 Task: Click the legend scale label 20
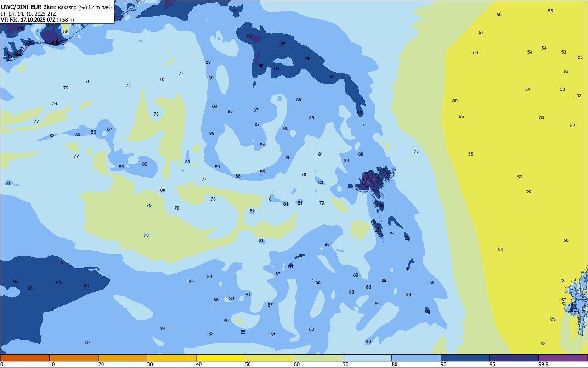tap(101, 364)
